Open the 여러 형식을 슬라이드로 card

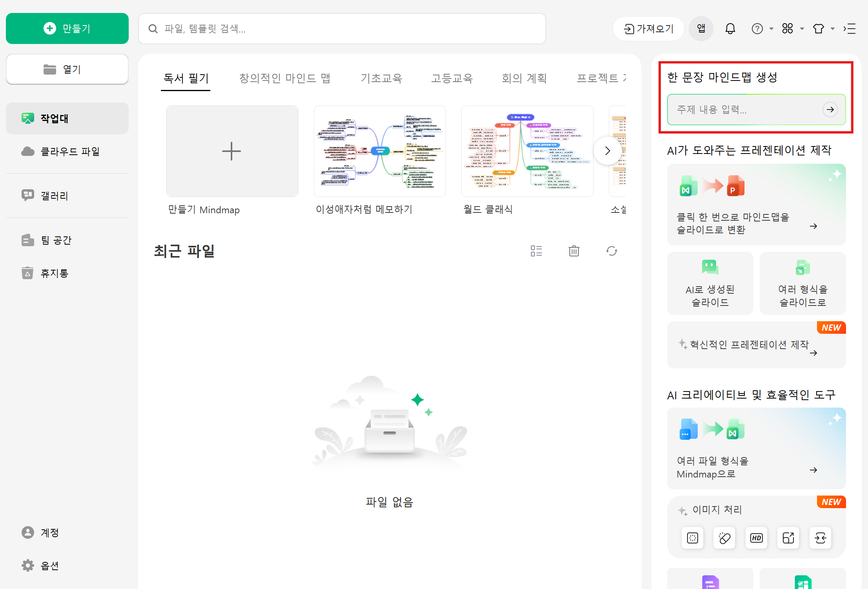tap(802, 283)
